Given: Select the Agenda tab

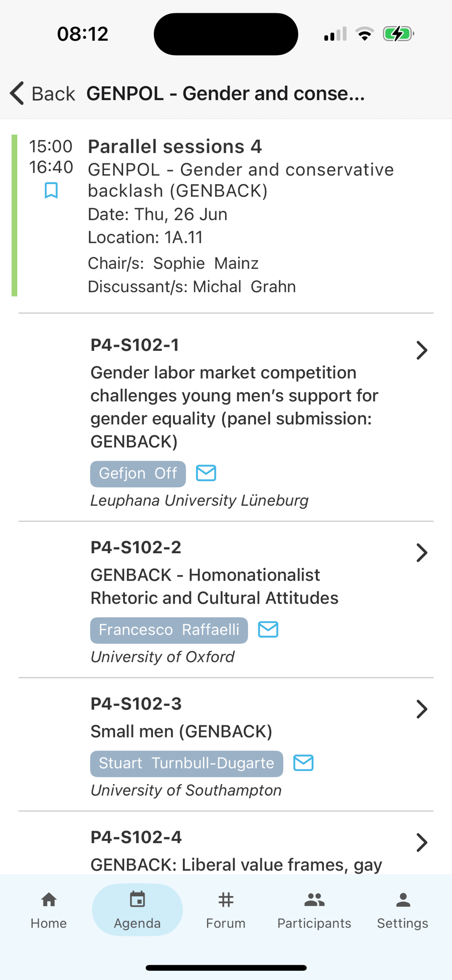Looking at the screenshot, I should point(137,910).
